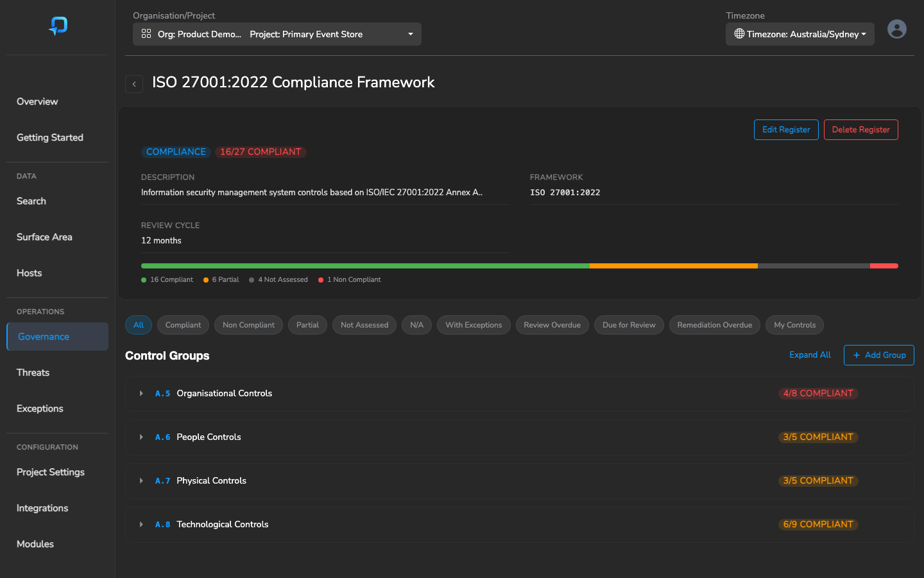Open Threats page
The image size is (924, 578).
point(57,372)
